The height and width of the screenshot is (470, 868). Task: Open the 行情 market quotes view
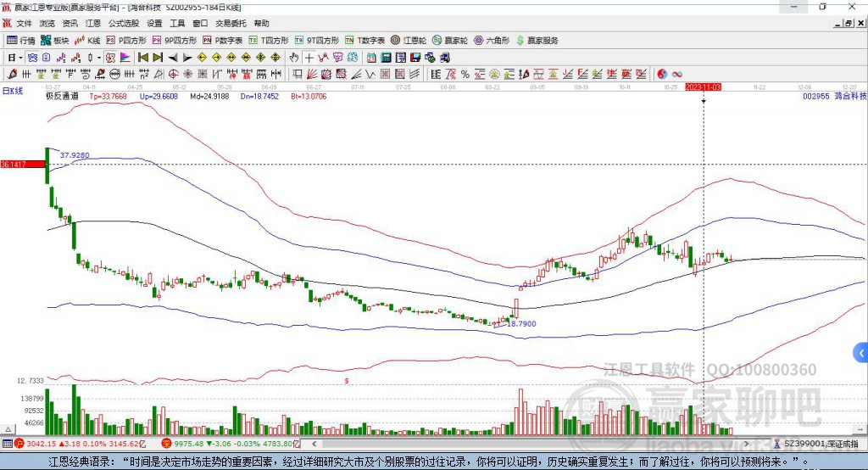(x=21, y=41)
